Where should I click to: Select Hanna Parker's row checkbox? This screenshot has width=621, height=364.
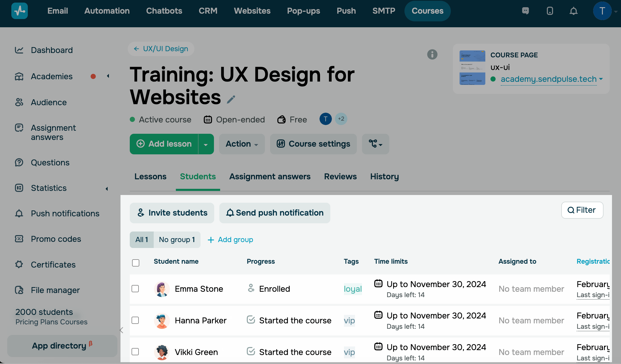135,320
